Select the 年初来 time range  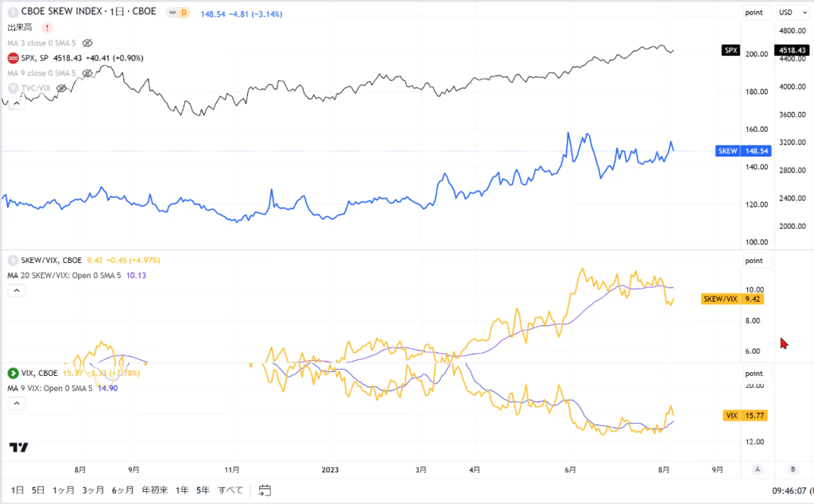[155, 490]
